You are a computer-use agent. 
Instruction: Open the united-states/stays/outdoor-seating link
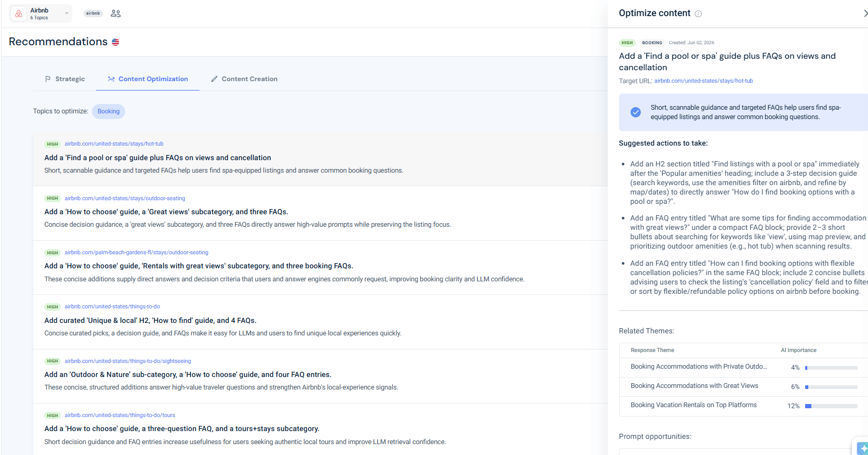click(125, 199)
